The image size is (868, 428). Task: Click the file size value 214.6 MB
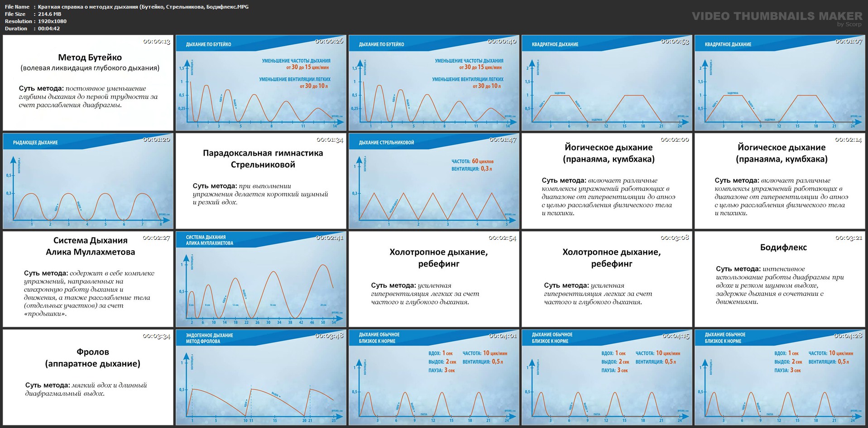49,14
